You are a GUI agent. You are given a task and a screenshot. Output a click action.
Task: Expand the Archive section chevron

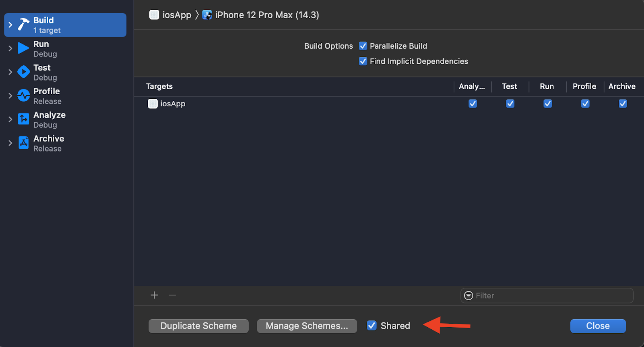10,143
